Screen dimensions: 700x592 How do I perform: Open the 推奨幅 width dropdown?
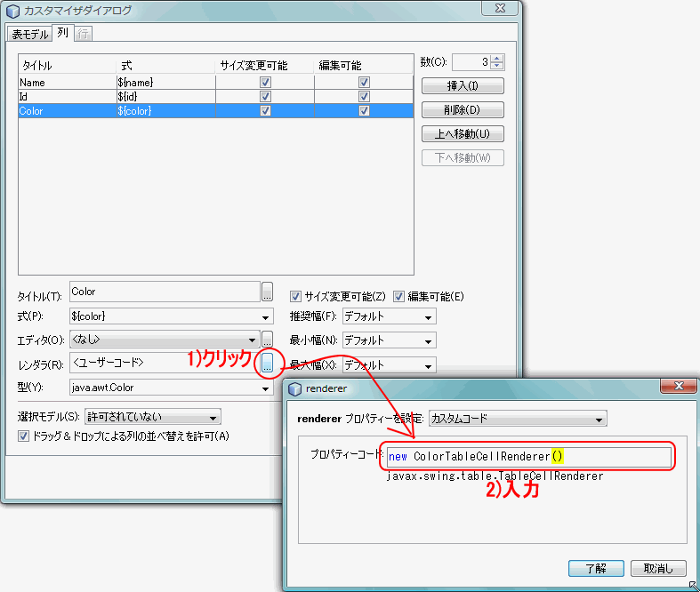click(x=388, y=316)
